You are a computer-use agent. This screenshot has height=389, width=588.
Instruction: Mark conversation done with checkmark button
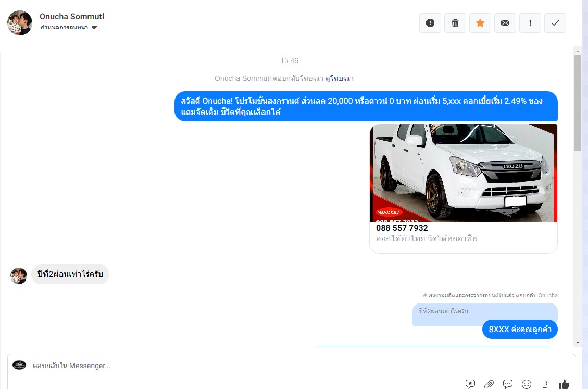point(555,23)
